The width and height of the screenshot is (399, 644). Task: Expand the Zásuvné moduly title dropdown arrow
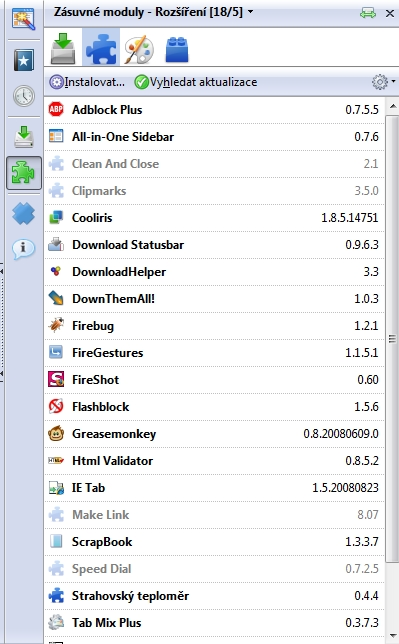[x=250, y=12]
